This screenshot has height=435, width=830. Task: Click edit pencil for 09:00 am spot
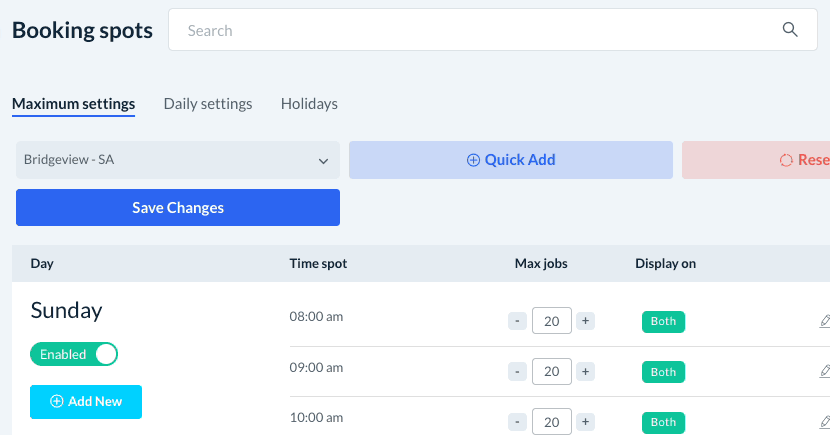pyautogui.click(x=824, y=371)
